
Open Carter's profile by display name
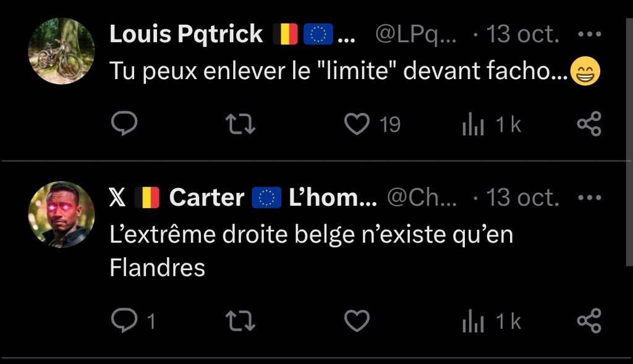pos(206,198)
